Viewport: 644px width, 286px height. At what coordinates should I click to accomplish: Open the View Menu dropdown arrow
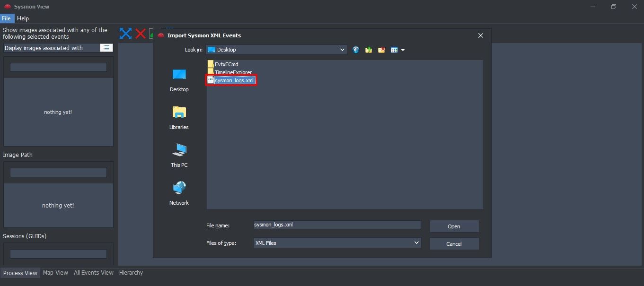403,50
